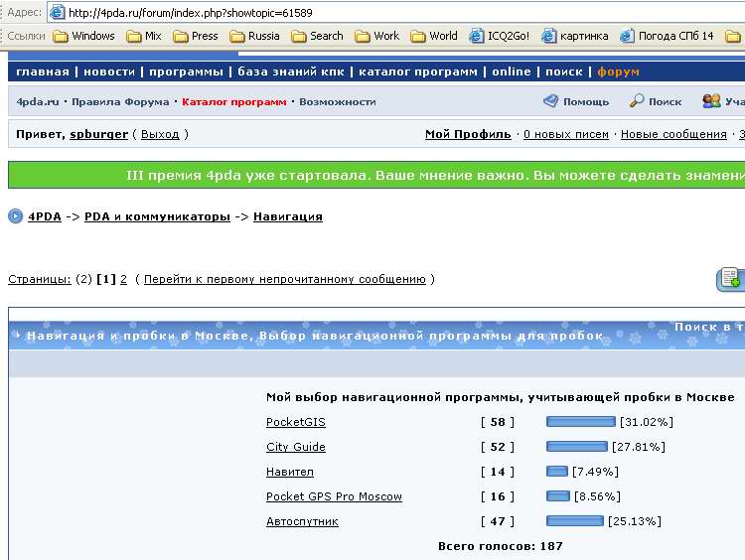The width and height of the screenshot is (745, 560).
Task: Click the City Guide poll result bar
Action: coord(576,447)
